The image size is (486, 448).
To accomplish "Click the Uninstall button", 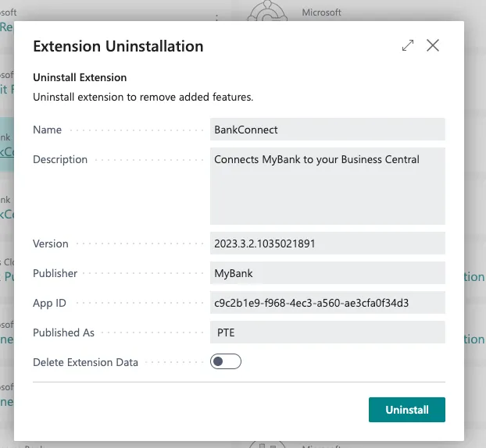I will pos(407,410).
